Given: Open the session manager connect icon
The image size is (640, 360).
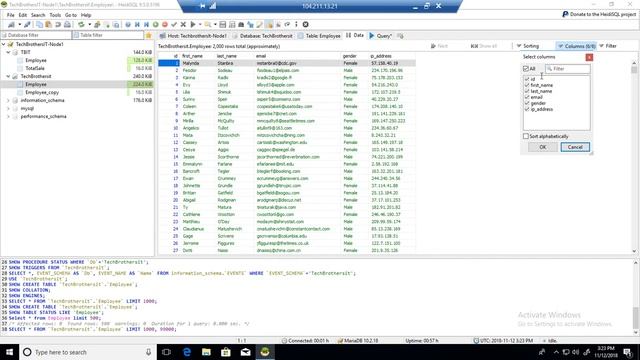Looking at the screenshot, I should point(11,24).
